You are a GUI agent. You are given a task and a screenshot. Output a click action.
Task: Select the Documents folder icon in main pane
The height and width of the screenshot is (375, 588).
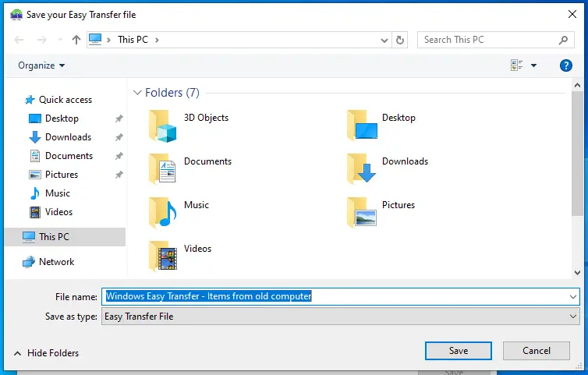(x=162, y=168)
